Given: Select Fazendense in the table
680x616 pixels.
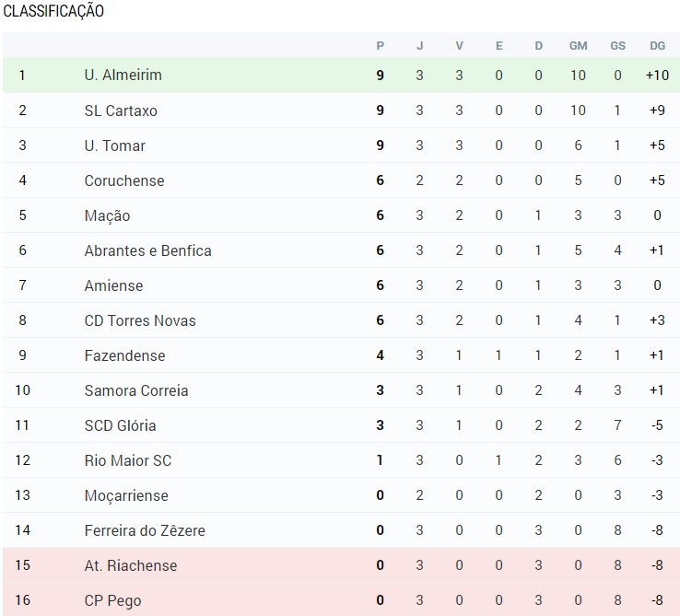Looking at the screenshot, I should click(x=125, y=355).
